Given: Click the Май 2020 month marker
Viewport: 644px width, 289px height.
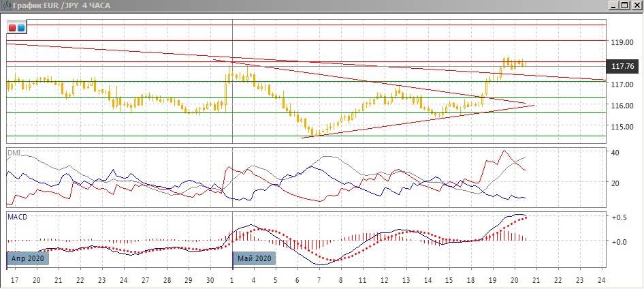Looking at the screenshot, I should click(x=254, y=259).
